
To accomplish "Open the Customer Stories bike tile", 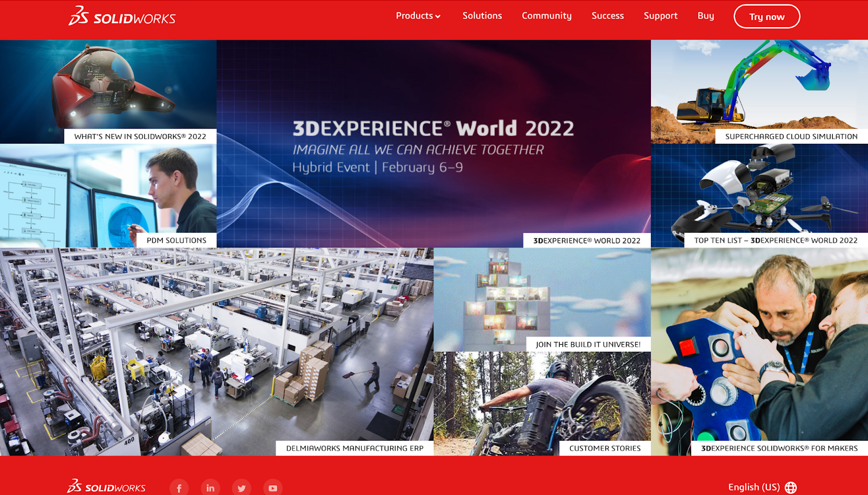I will (542, 404).
